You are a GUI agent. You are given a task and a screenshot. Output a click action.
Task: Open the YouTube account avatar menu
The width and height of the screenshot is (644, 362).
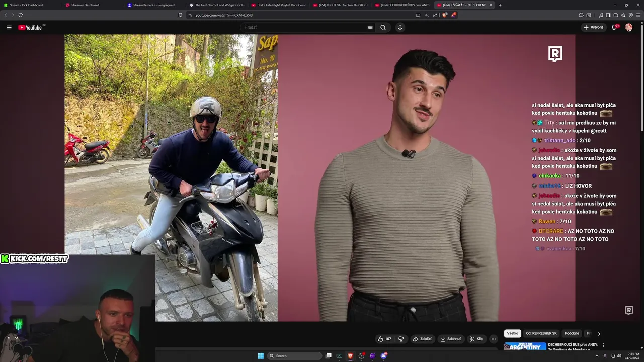[x=628, y=27]
